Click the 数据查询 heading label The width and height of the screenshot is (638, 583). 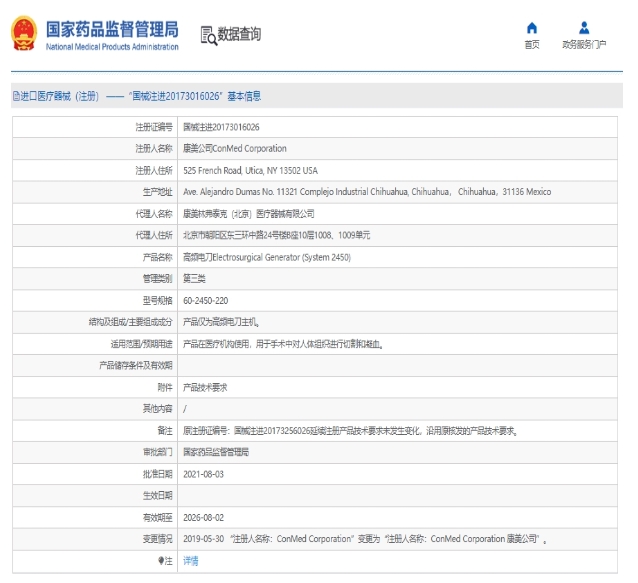point(241,35)
